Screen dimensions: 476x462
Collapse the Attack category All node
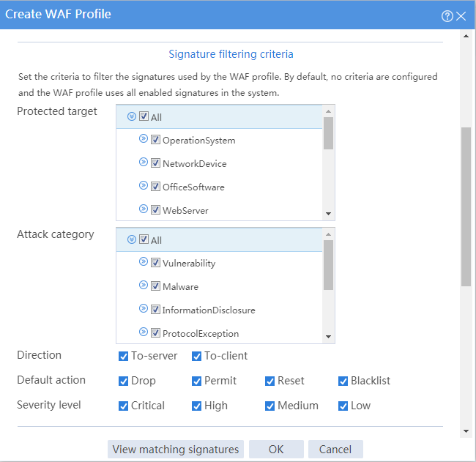click(x=131, y=239)
